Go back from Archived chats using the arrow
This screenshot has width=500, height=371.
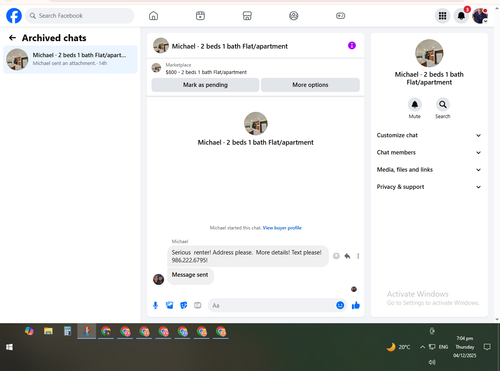(12, 38)
